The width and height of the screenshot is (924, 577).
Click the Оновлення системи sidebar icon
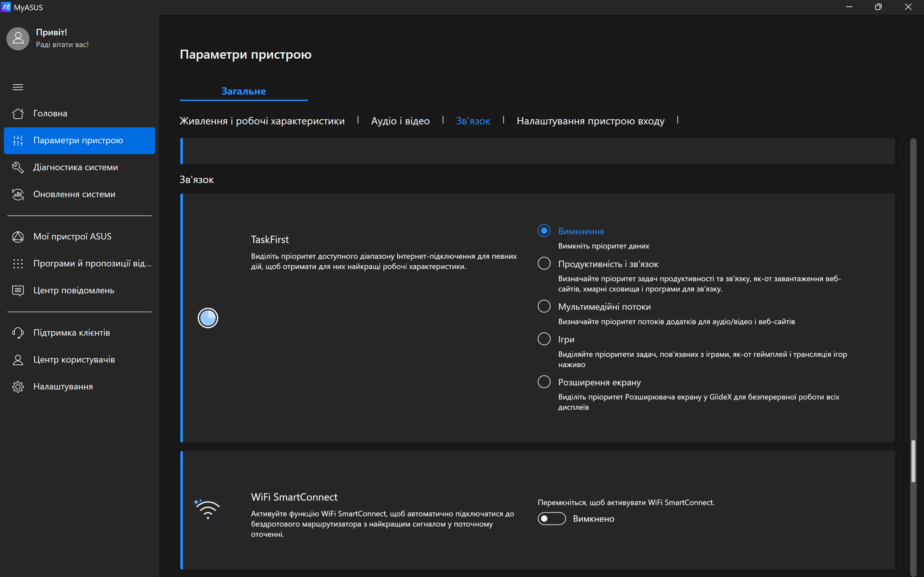click(18, 193)
